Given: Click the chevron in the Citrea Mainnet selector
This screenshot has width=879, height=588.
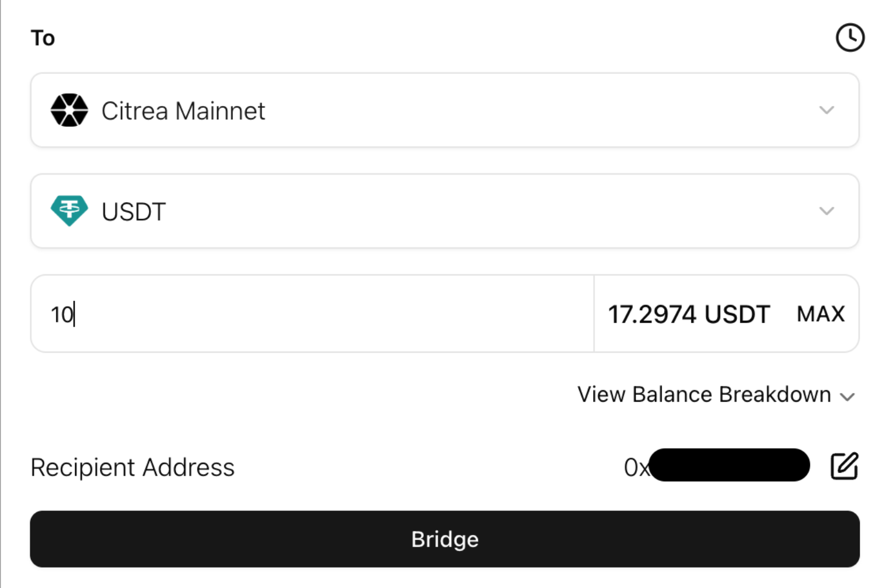Looking at the screenshot, I should click(x=827, y=110).
